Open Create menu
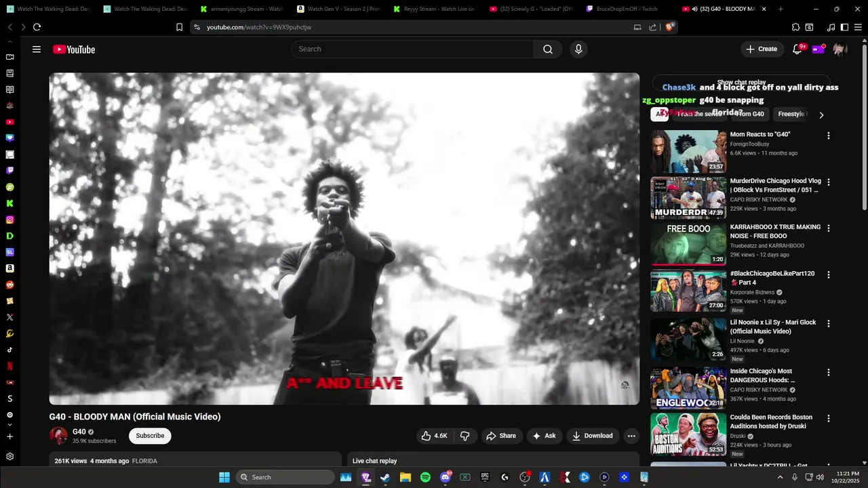868x488 pixels. coord(762,49)
